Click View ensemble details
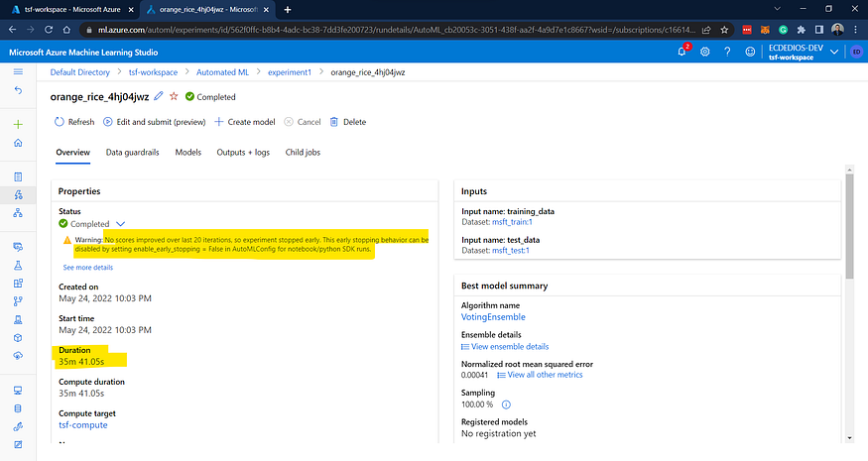The width and height of the screenshot is (868, 461). pos(505,346)
